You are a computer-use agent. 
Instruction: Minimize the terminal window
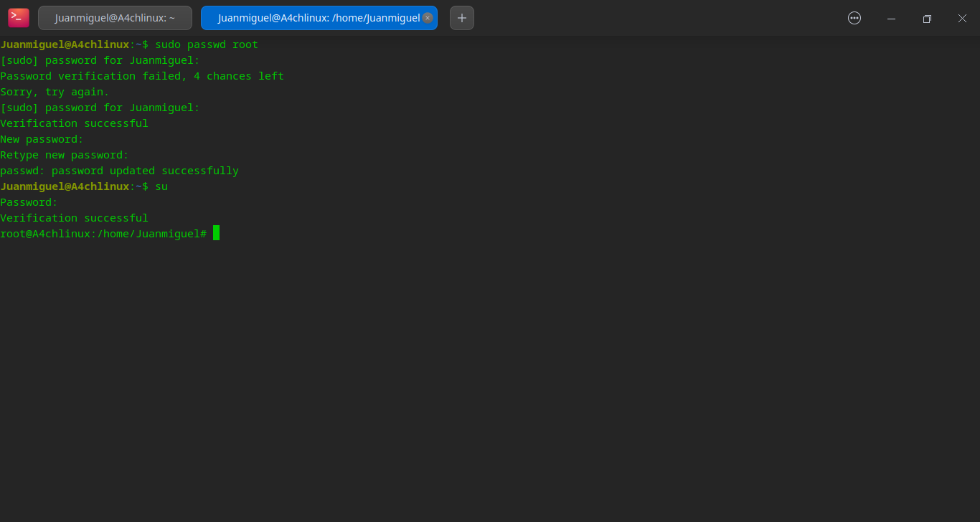[x=891, y=19]
